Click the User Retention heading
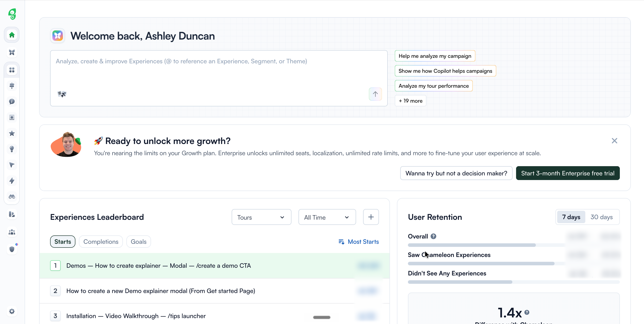644x324 pixels. coord(435,217)
